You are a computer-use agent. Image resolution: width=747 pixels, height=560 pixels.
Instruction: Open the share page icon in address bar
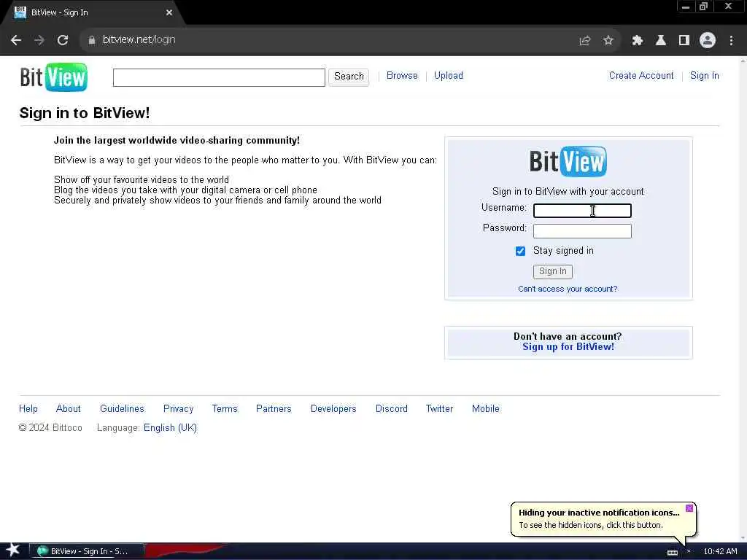584,41
